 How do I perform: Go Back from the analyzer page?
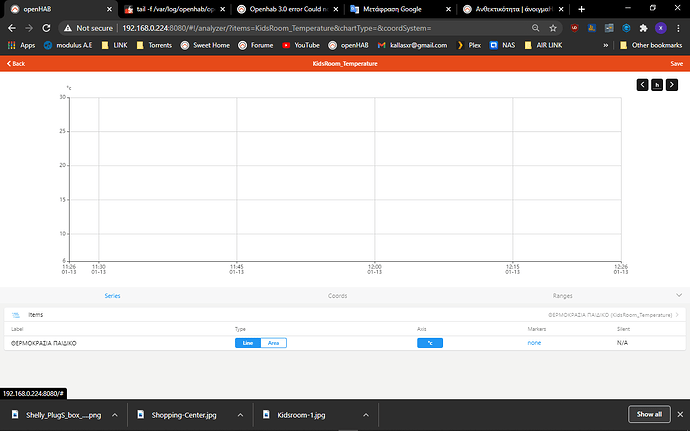(x=15, y=63)
